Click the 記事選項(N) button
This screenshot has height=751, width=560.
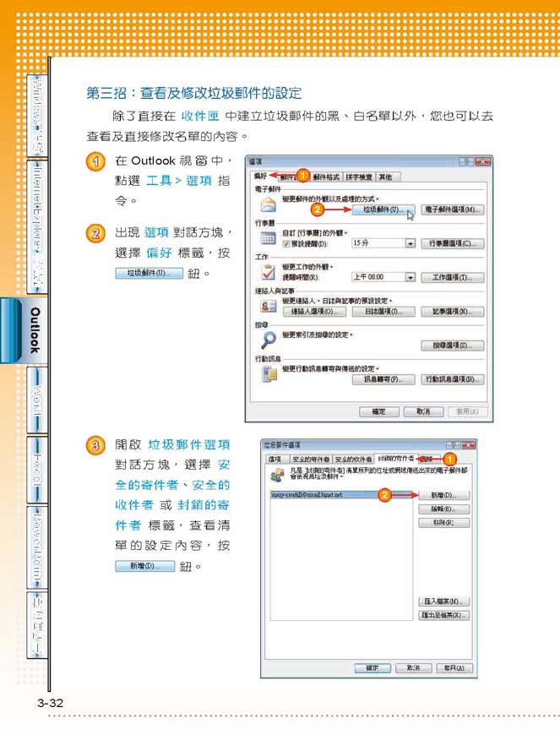[452, 312]
